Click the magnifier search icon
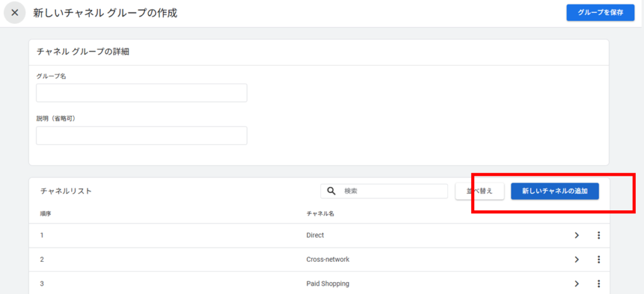Viewport: 644px width, 294px height. tap(331, 191)
